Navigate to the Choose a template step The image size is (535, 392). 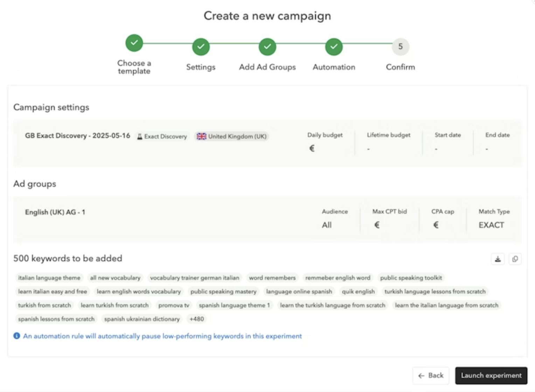(x=134, y=67)
